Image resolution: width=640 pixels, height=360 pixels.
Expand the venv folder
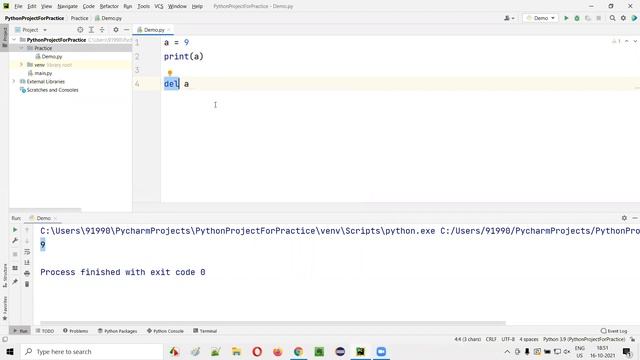[x=21, y=64]
